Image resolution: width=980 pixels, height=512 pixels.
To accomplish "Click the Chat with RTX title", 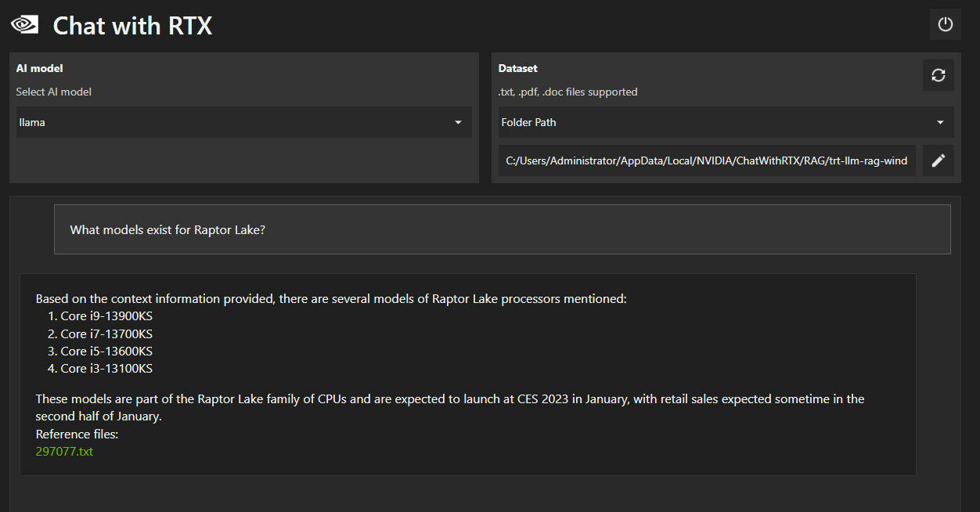I will coord(132,26).
